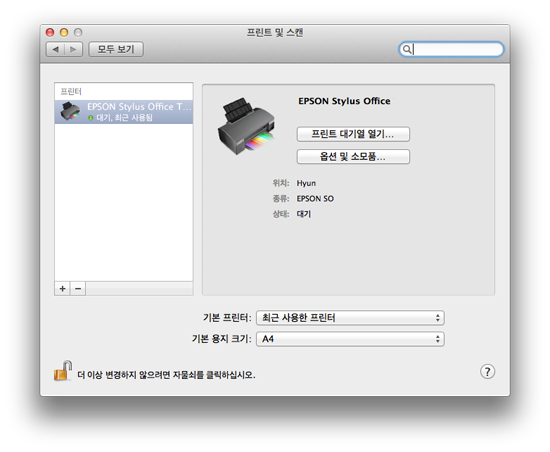550x452 pixels.
Task: Add a printer with plus button
Action: 62,289
